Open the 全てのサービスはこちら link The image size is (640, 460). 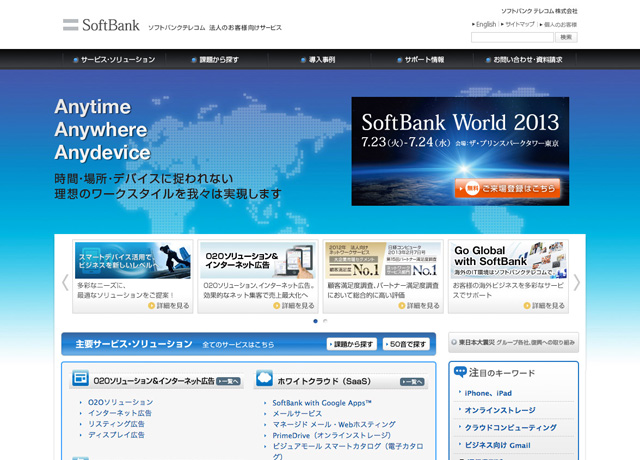coord(238,345)
